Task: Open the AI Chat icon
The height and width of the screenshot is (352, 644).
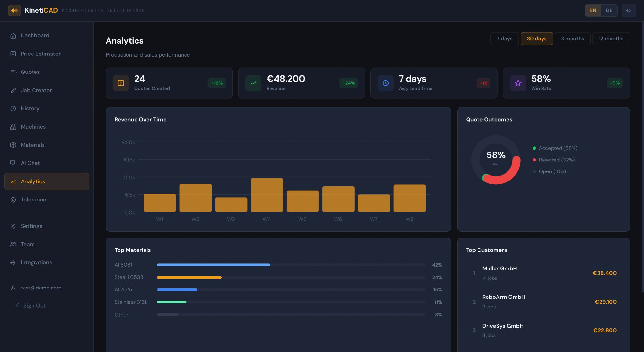Action: (13, 163)
